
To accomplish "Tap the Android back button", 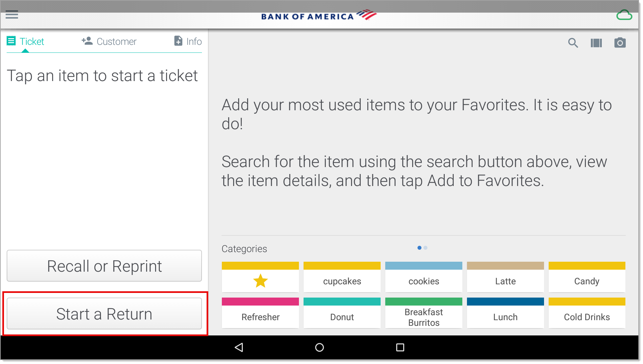I will [239, 347].
